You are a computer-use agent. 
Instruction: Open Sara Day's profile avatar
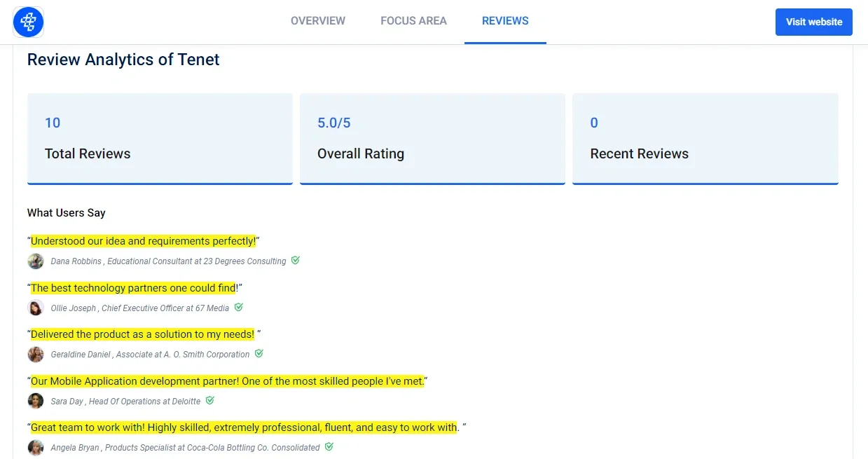[36, 400]
